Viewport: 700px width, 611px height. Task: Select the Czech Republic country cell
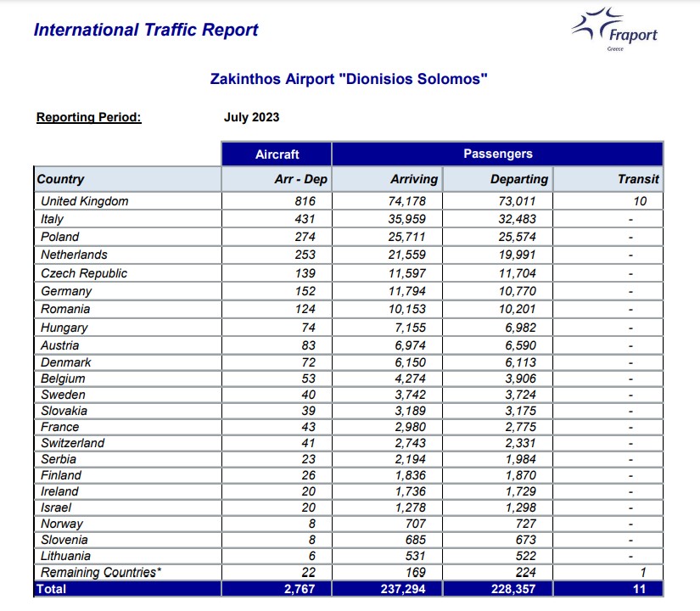coord(127,273)
